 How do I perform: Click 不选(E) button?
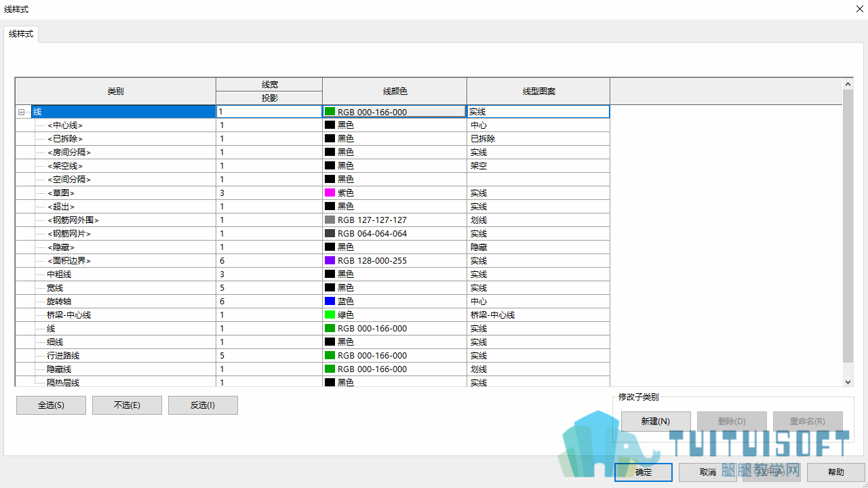point(127,405)
